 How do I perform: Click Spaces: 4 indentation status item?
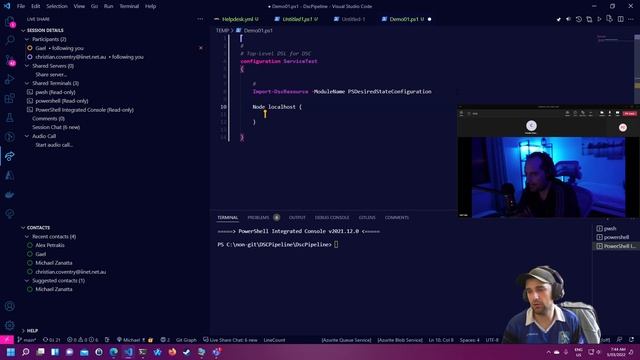[469, 340]
